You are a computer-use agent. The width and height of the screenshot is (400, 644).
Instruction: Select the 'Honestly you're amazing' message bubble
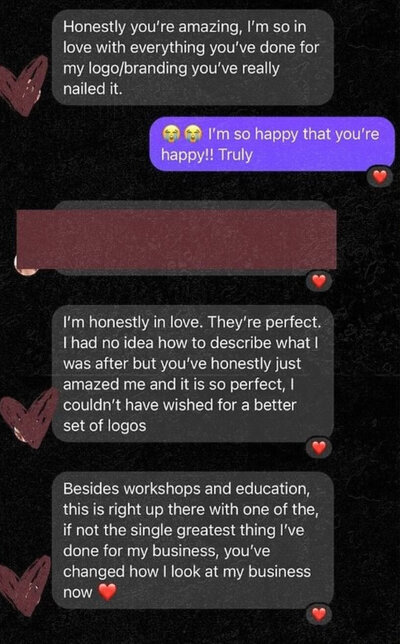click(193, 57)
